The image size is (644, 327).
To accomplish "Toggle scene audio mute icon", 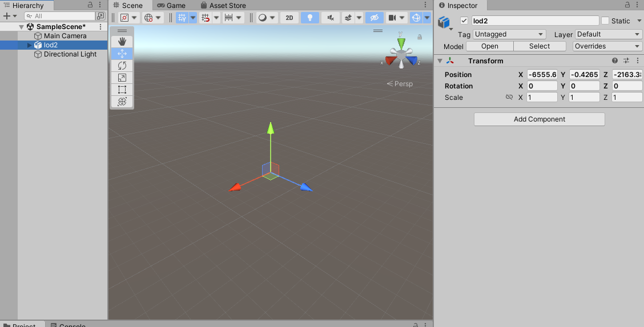I will (x=330, y=18).
